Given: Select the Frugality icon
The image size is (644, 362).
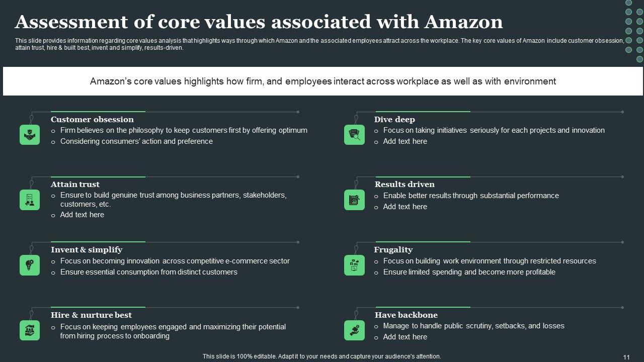Looking at the screenshot, I should coord(354,265).
